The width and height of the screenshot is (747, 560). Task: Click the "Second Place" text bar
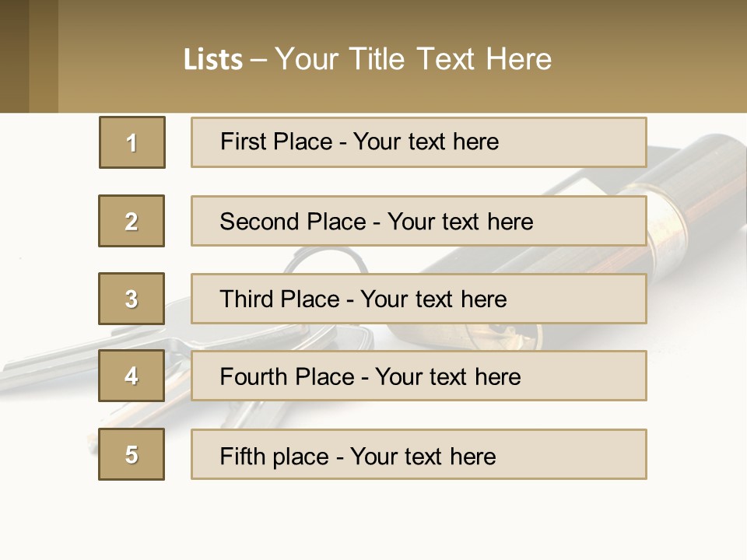point(419,221)
